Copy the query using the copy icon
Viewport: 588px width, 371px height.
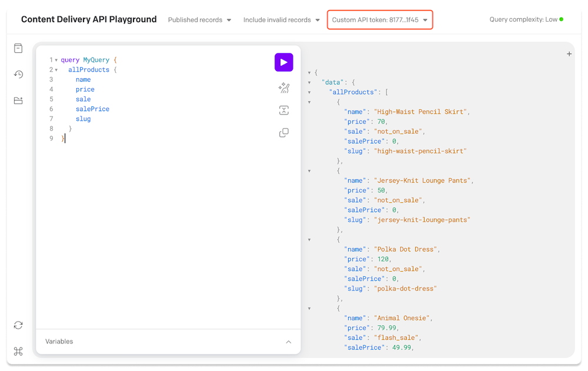pos(283,133)
